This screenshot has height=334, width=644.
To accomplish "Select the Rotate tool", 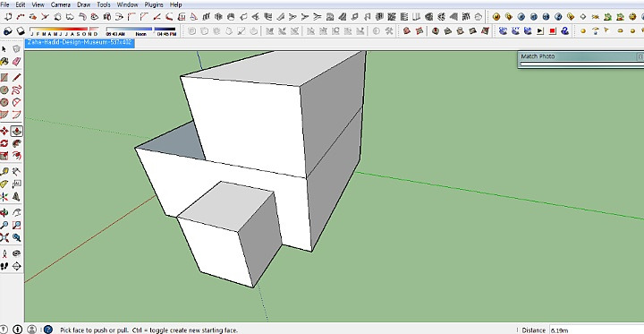I will (4, 143).
